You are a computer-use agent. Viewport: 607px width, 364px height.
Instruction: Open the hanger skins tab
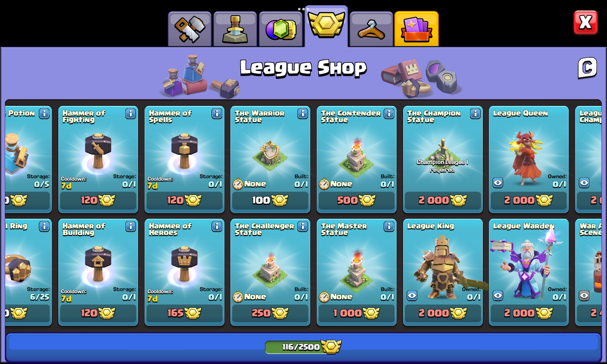coord(371,29)
